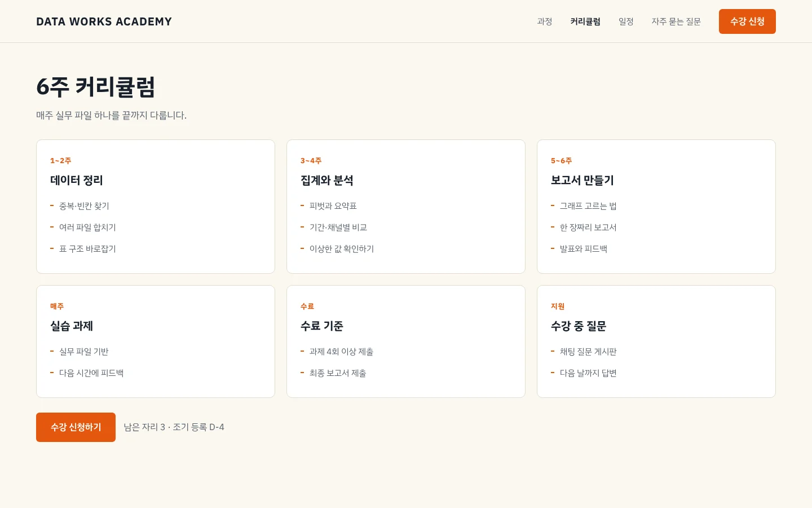Click the 과제 4회 이상 제출 item
Image resolution: width=812 pixels, height=508 pixels.
coord(342,352)
